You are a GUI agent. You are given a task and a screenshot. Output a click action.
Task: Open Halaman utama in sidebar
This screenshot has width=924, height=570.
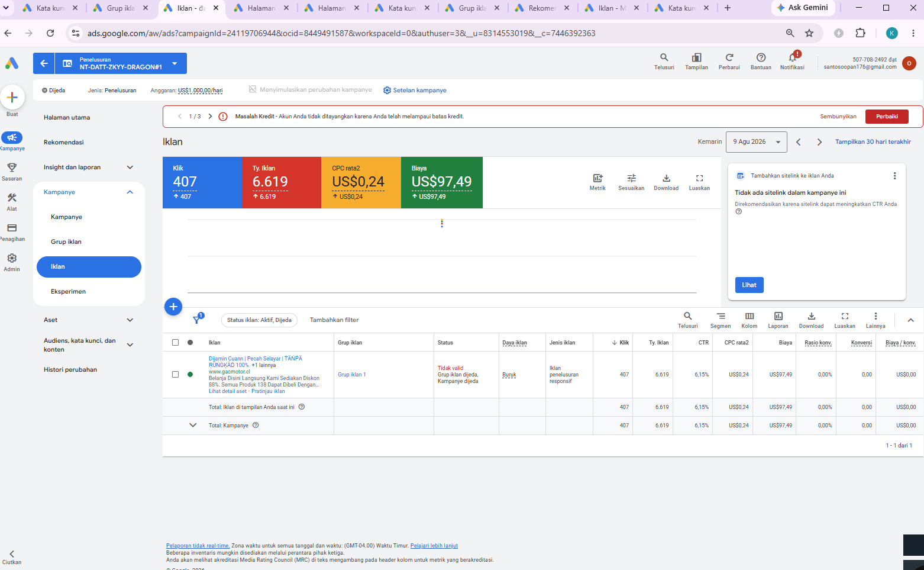click(67, 118)
